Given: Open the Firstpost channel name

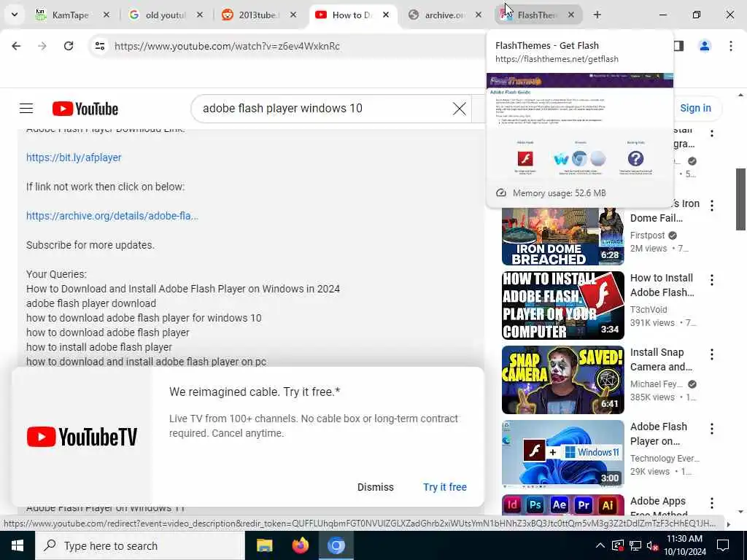Looking at the screenshot, I should click(x=647, y=236).
